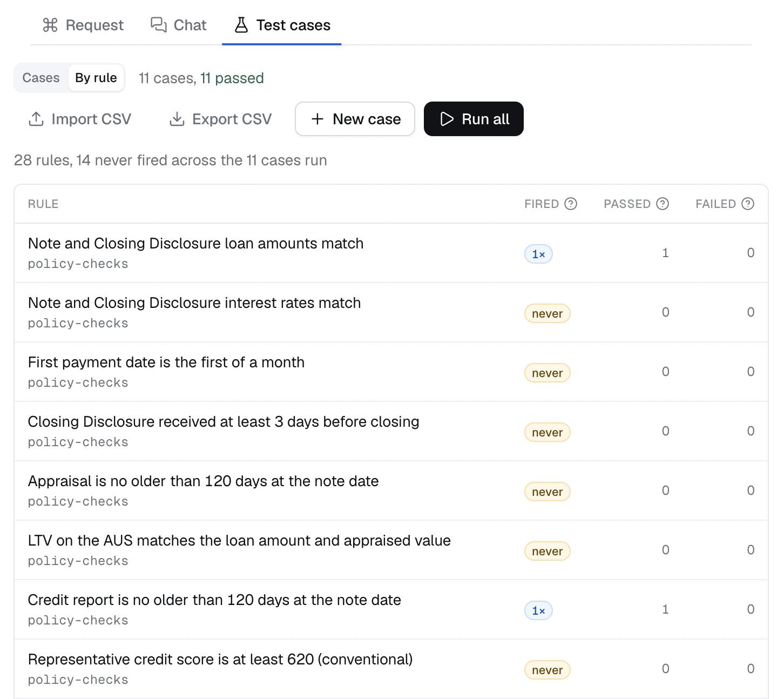Select rule 'Representative credit score is at least 620'
784x699 pixels.
[391, 669]
